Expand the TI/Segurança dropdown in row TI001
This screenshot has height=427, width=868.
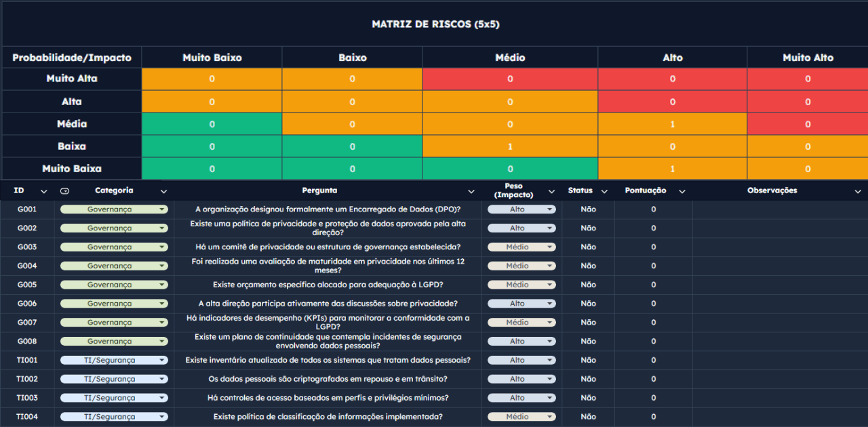162,361
